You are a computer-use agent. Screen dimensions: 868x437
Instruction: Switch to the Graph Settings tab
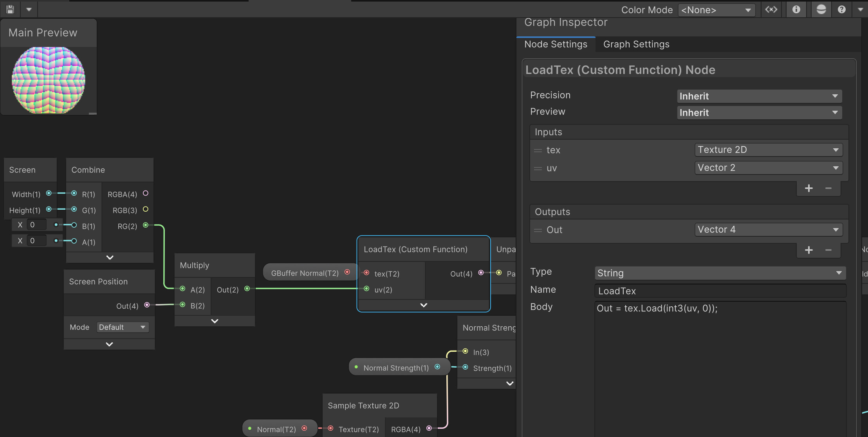(635, 44)
